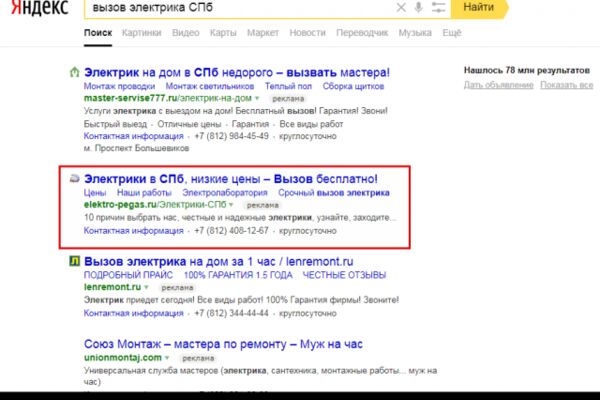This screenshot has width=600, height=400.
Task: Click the Найти search button
Action: point(479,7)
